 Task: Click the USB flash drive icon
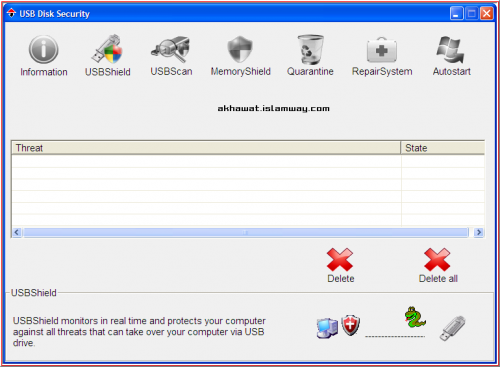[452, 328]
